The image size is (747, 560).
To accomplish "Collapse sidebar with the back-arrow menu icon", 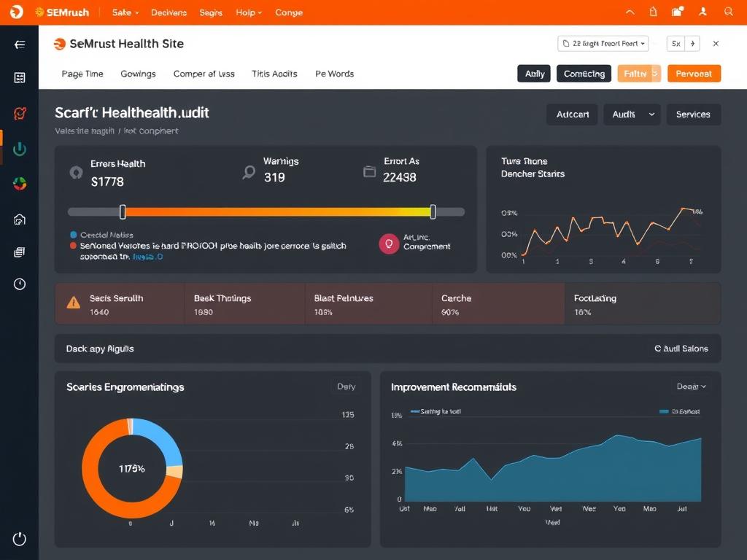I will pyautogui.click(x=20, y=44).
